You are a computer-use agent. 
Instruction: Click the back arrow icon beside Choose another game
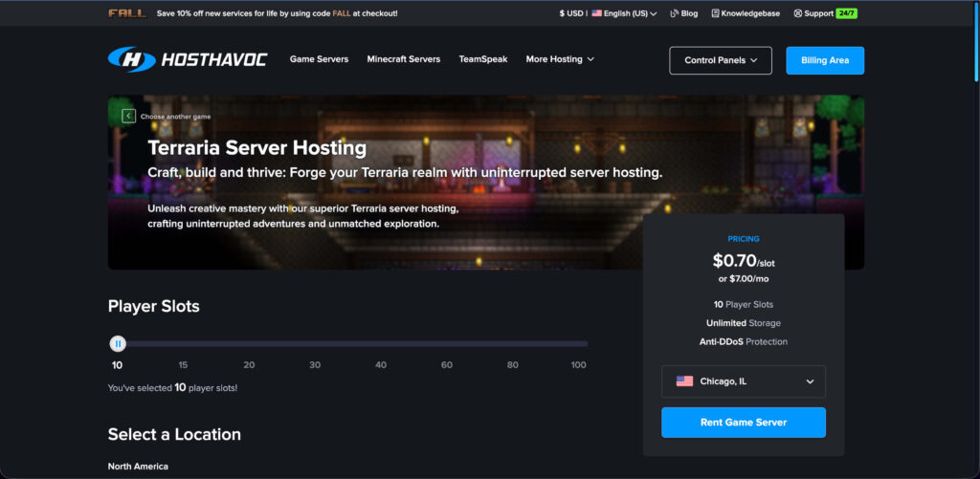[128, 116]
